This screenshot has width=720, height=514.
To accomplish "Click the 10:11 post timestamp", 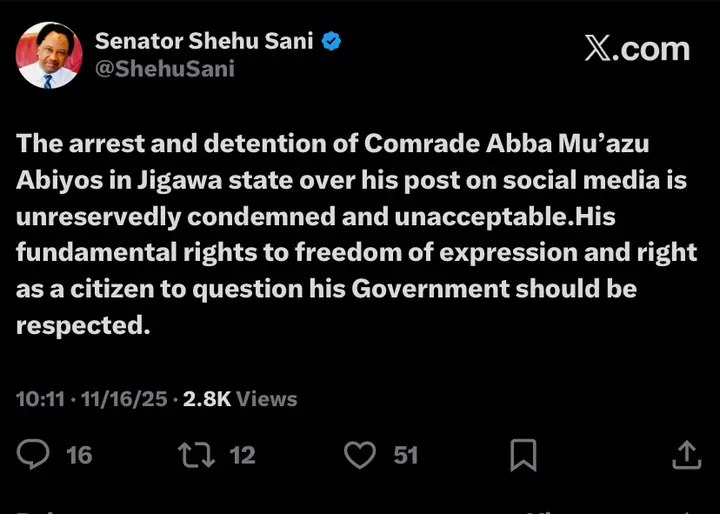I will coord(40,399).
